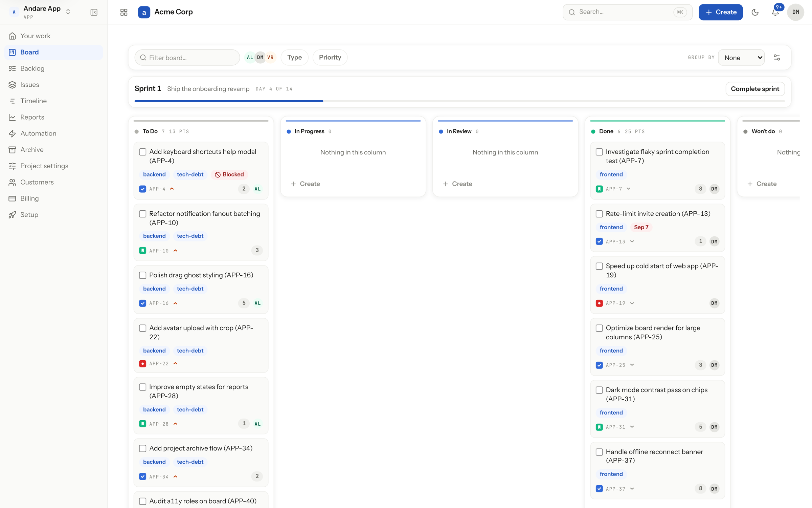Open the Timeline view

53,101
